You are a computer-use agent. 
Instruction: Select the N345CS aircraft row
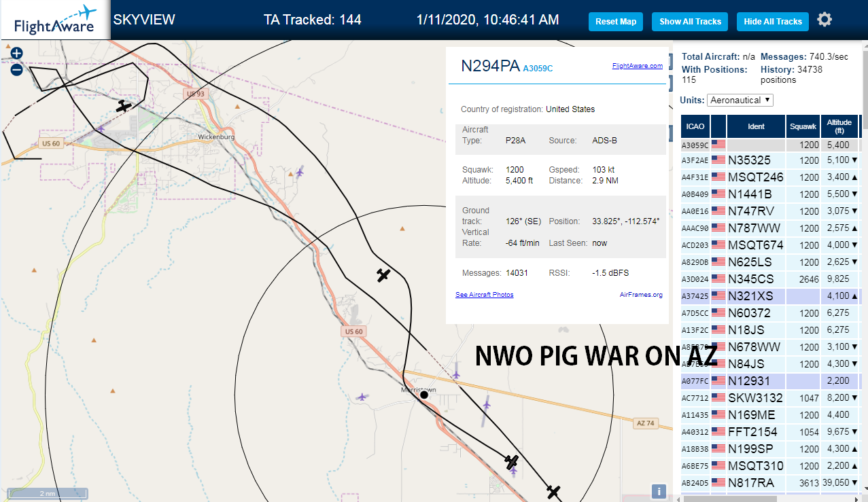(771, 279)
